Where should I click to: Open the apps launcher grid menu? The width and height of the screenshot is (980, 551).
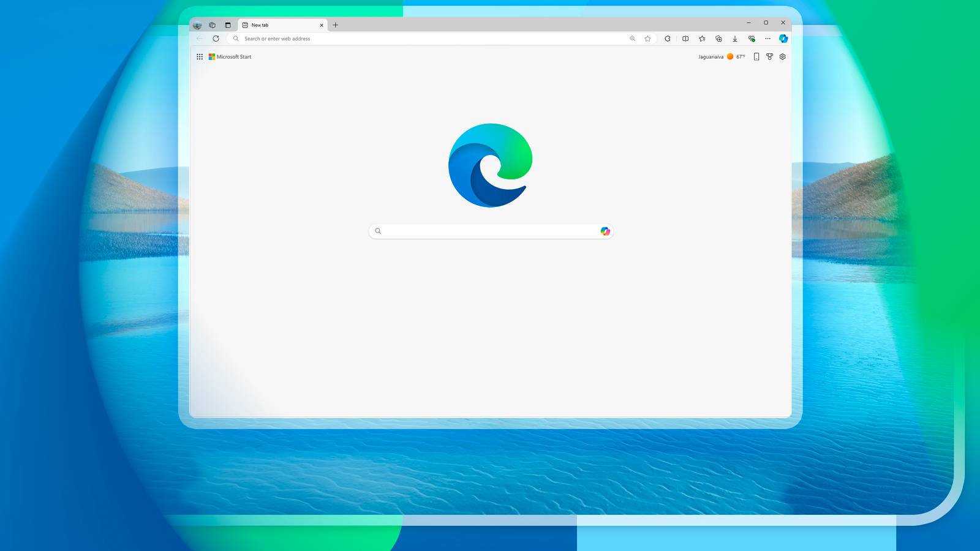pos(200,56)
